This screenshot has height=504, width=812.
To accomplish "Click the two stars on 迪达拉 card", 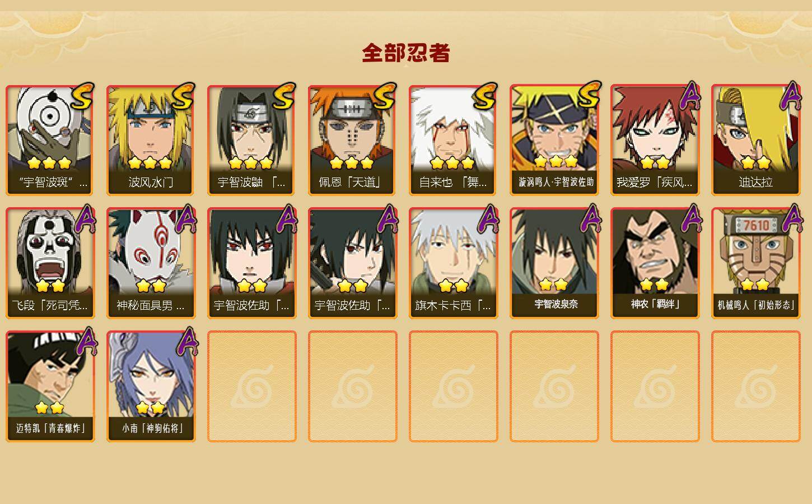I will point(755,163).
